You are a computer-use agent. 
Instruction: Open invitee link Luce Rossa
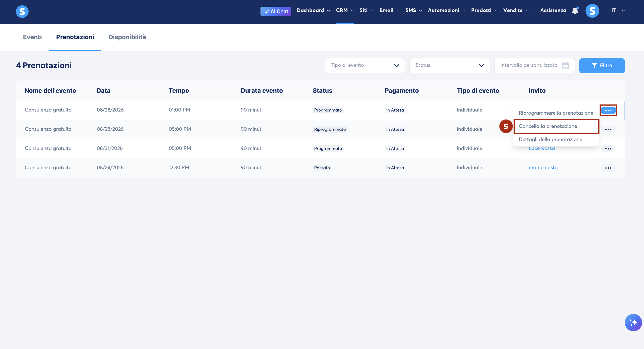click(x=541, y=148)
